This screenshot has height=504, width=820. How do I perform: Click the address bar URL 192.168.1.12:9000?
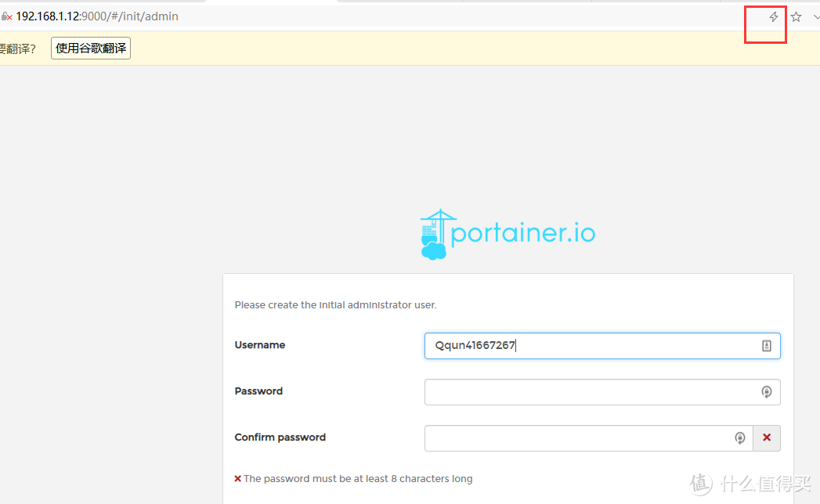(x=97, y=16)
